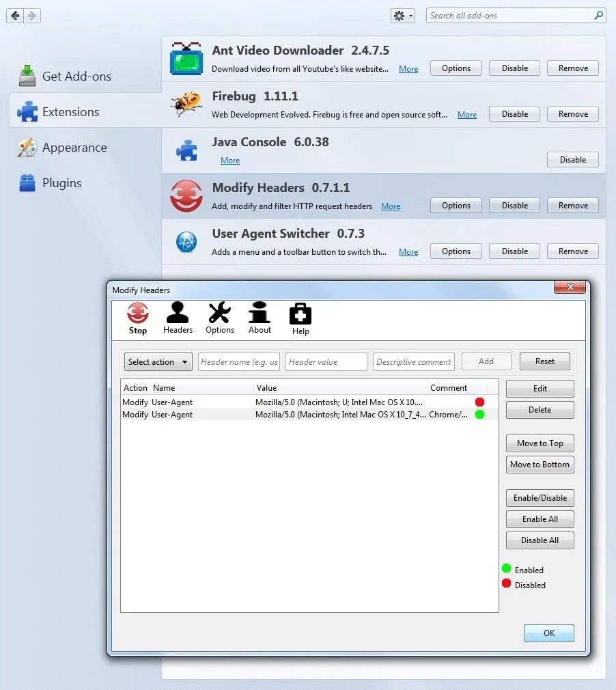Toggle the green enabled indicator on second header row
616x690 pixels.
point(479,414)
